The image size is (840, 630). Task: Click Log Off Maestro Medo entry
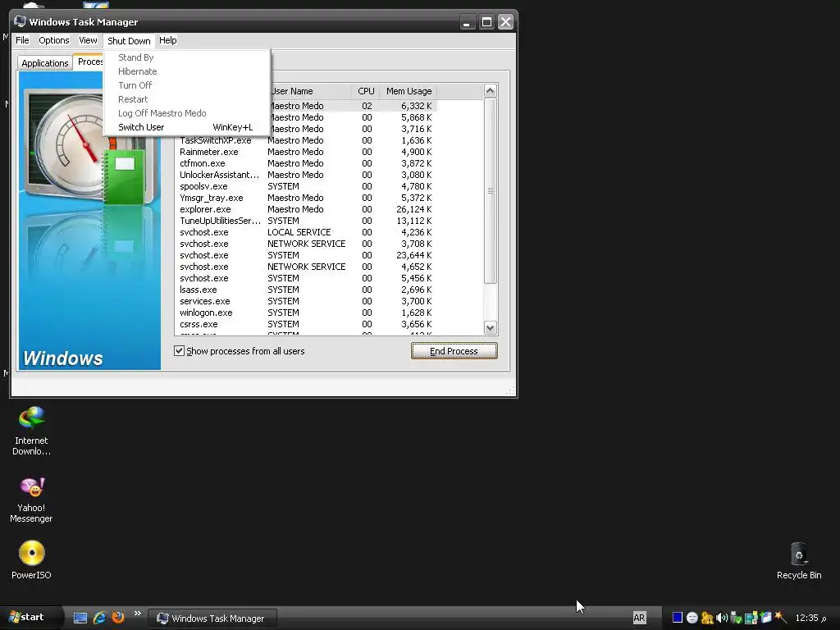(185, 113)
